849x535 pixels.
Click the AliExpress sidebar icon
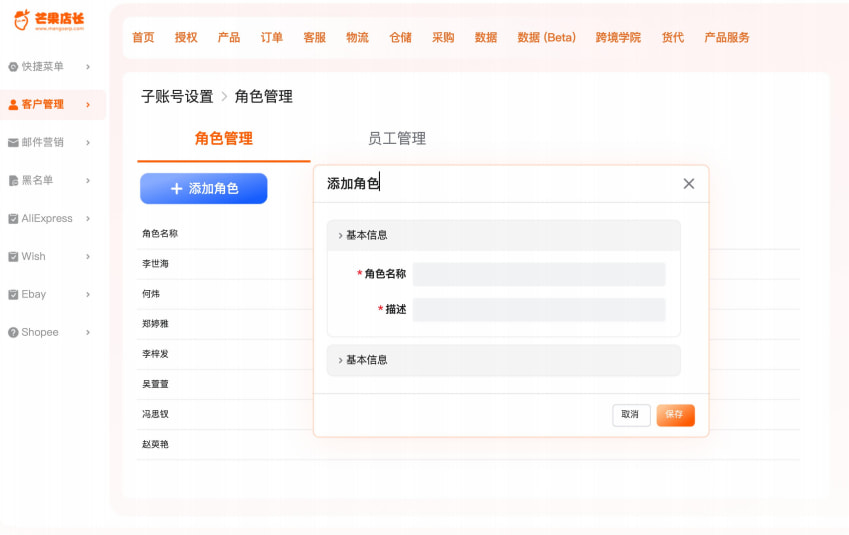13,218
